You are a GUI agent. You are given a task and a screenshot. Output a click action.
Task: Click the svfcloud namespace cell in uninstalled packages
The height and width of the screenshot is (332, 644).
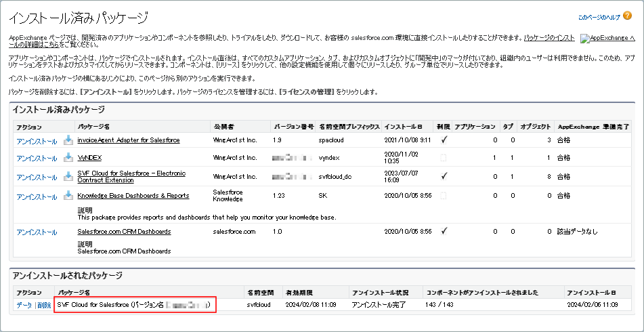[x=258, y=306]
